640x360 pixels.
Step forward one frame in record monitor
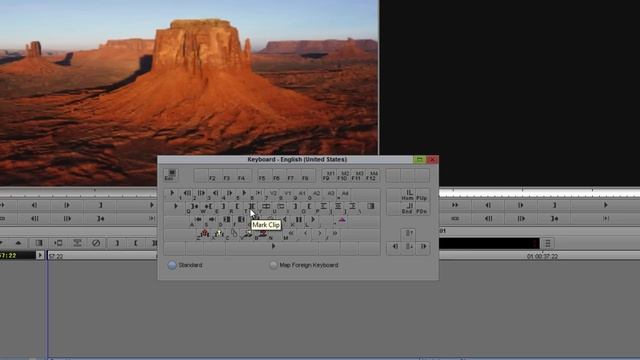pyautogui.click(x=521, y=205)
